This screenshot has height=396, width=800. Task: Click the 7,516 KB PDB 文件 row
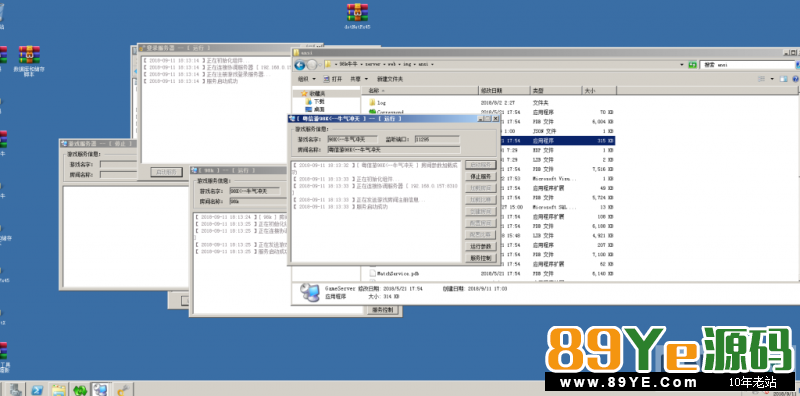click(558, 168)
